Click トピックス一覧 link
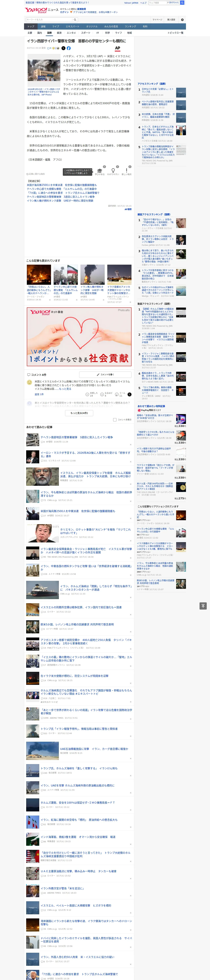The image size is (210, 980). (x=175, y=33)
